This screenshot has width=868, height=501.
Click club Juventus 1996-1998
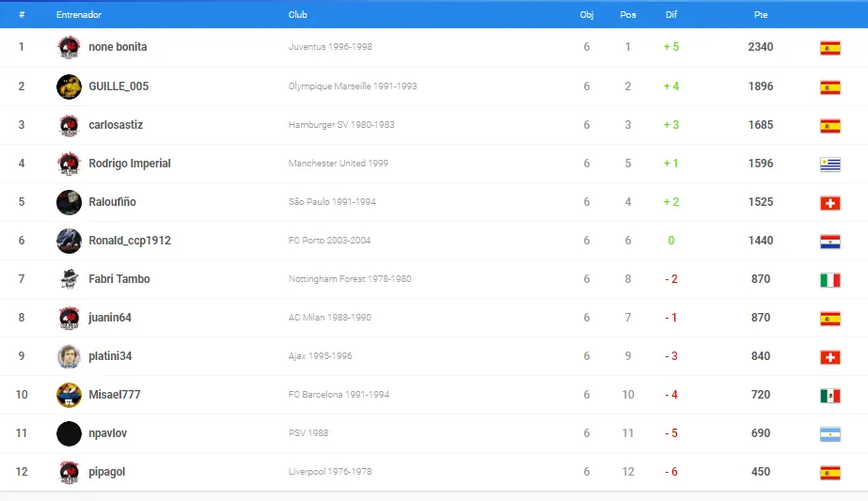point(330,47)
